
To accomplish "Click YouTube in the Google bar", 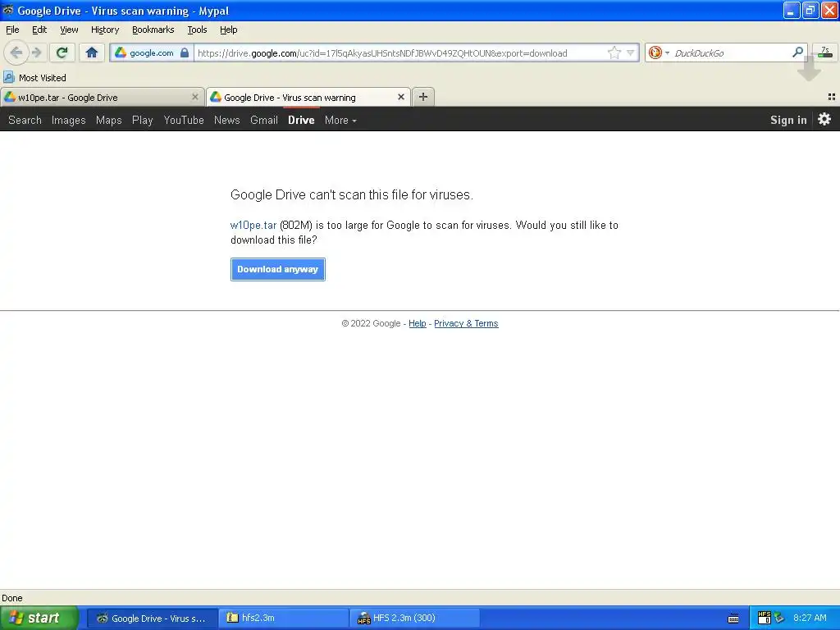I will [184, 120].
